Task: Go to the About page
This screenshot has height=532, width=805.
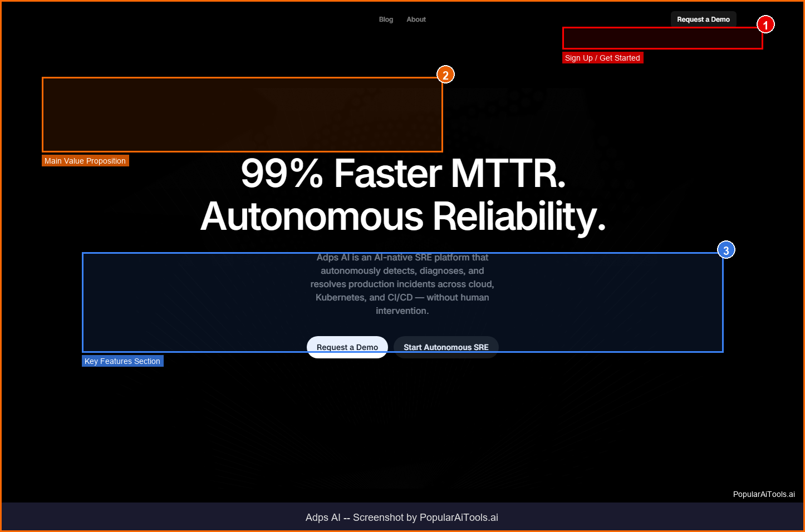Action: click(x=416, y=19)
